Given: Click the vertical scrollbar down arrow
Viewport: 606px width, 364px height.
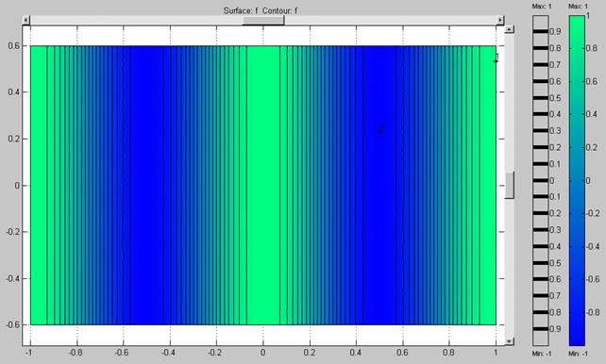Looking at the screenshot, I should [510, 341].
